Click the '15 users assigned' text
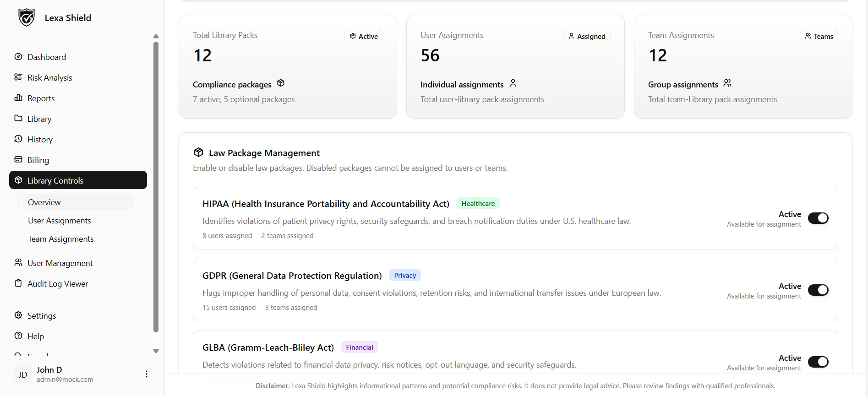The height and width of the screenshot is (396, 868). pos(229,307)
